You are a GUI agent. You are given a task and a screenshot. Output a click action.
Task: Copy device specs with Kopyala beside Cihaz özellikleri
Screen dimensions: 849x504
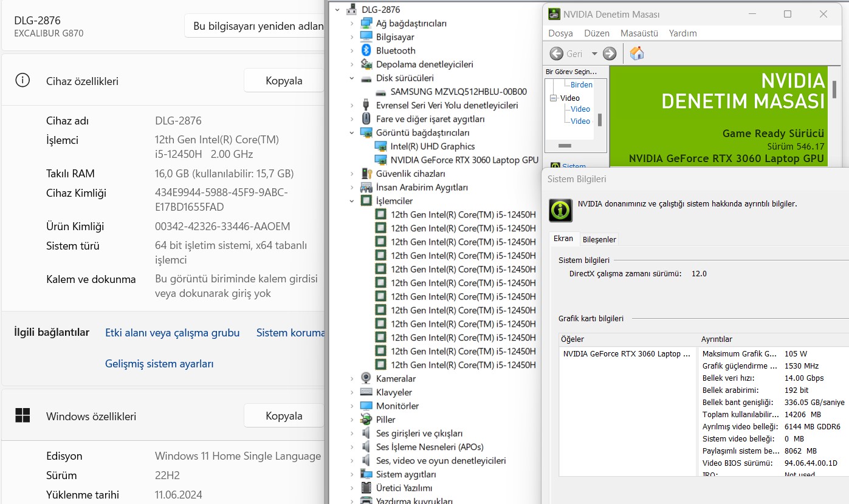pos(284,80)
